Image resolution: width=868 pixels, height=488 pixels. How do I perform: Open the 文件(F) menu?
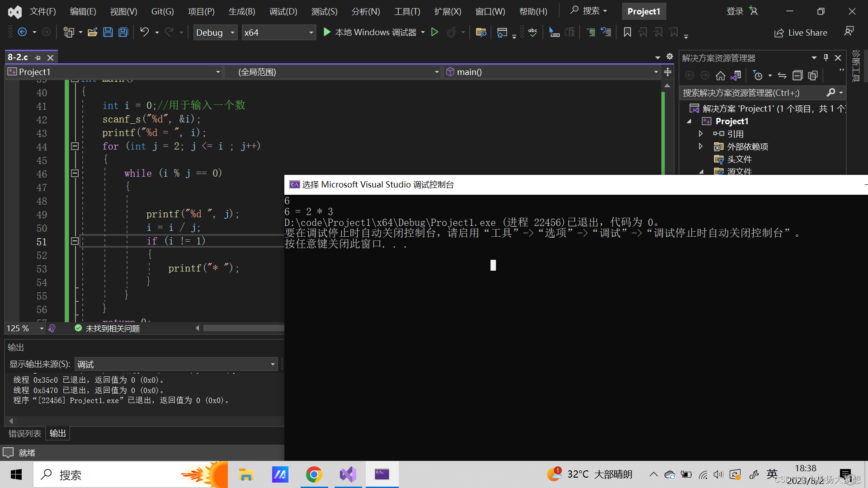(43, 11)
